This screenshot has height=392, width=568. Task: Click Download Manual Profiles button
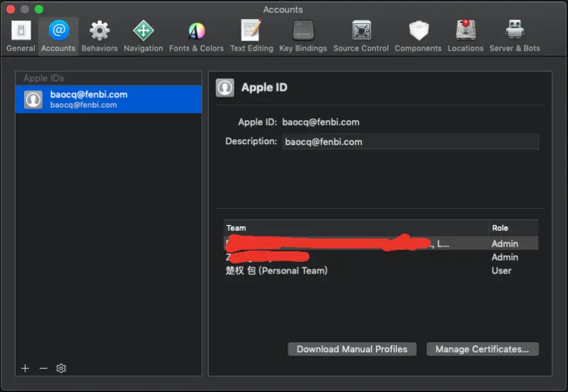[352, 349]
